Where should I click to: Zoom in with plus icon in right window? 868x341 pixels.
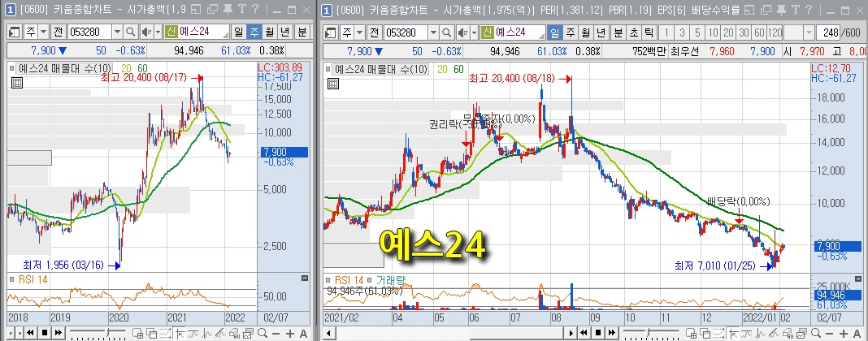tap(843, 333)
